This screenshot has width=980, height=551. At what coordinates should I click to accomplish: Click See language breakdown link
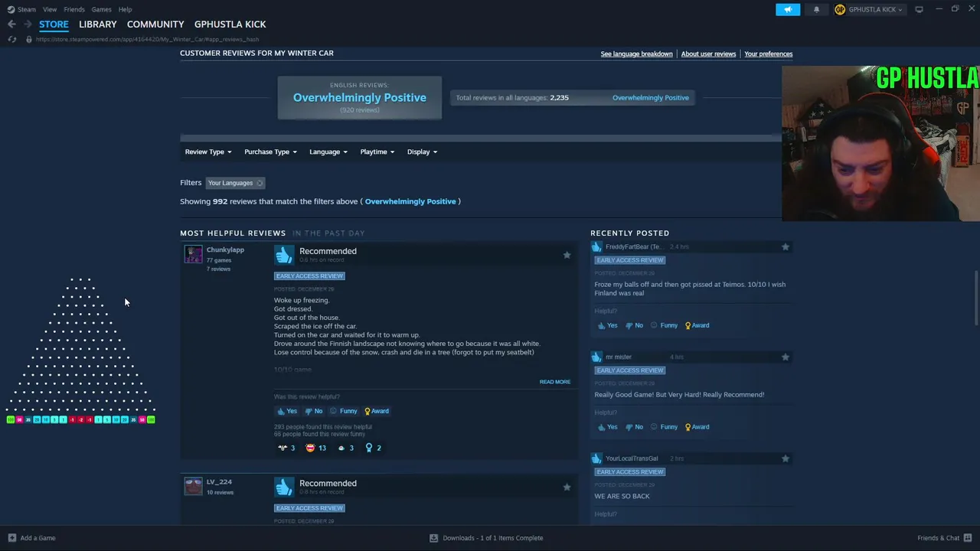point(637,54)
